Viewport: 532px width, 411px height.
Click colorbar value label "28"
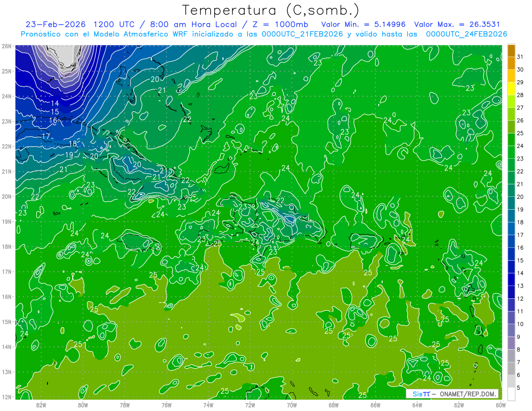pos(520,95)
